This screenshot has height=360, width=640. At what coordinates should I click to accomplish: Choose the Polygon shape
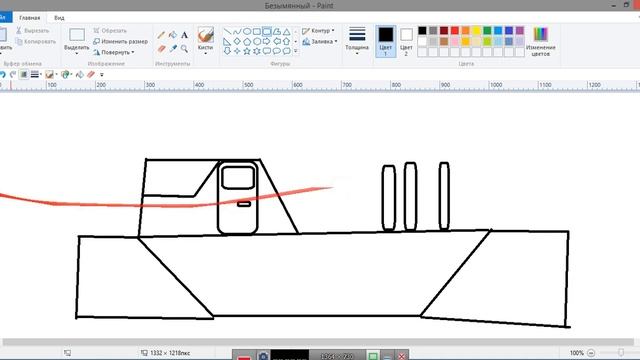[277, 31]
